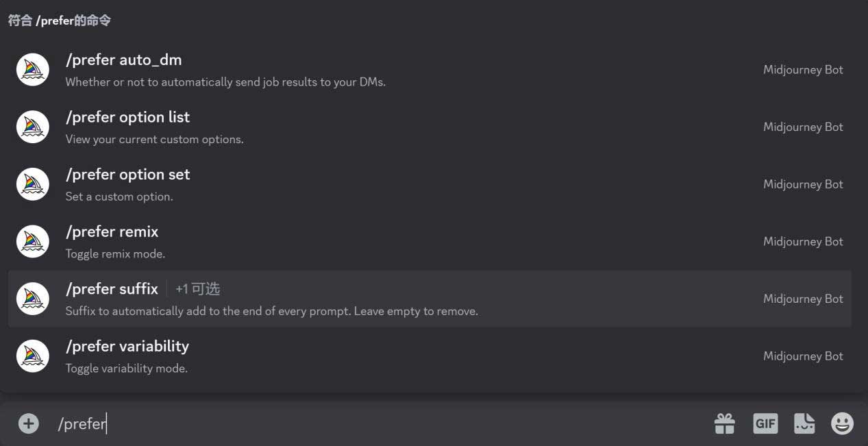
Task: Open the sticker picker
Action: 804,423
